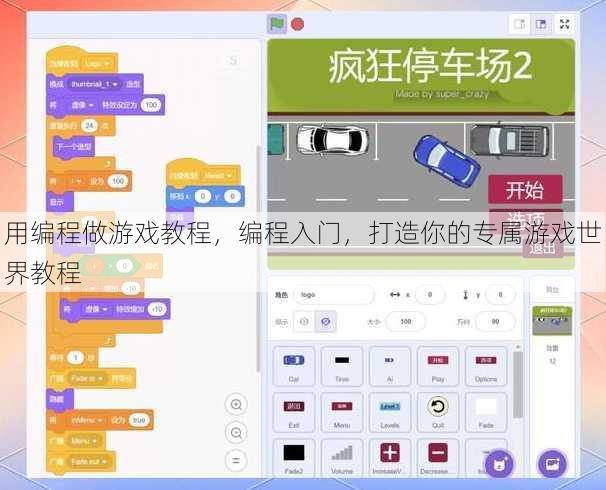Image resolution: width=606 pixels, height=490 pixels.
Task: Open the effect dropdown in set-to-100 block
Action: click(x=83, y=105)
